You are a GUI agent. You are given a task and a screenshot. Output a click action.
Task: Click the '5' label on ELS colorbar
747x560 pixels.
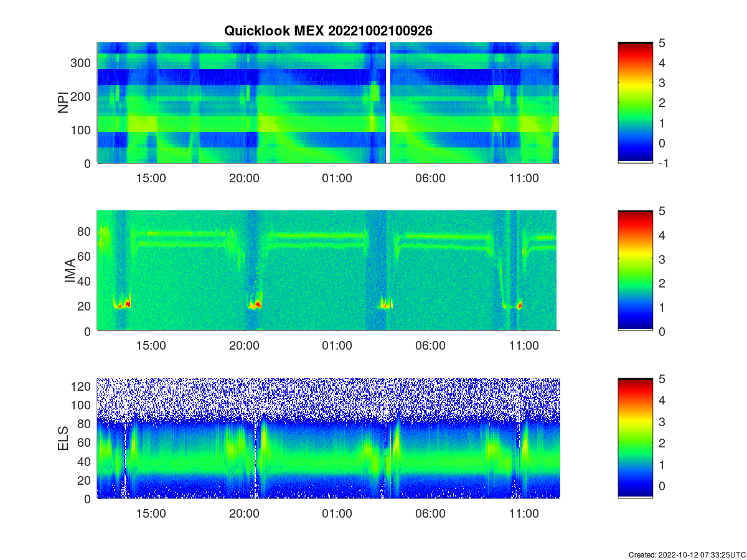click(662, 379)
